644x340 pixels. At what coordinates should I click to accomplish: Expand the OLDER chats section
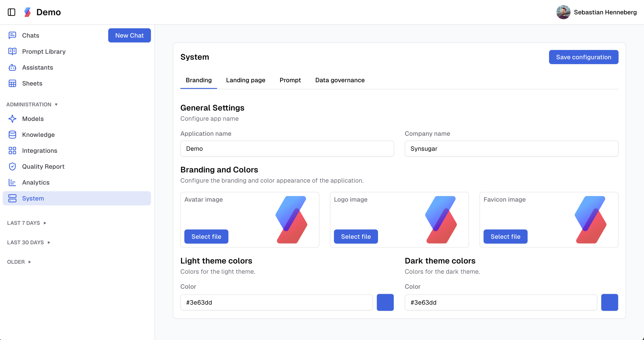(x=19, y=262)
